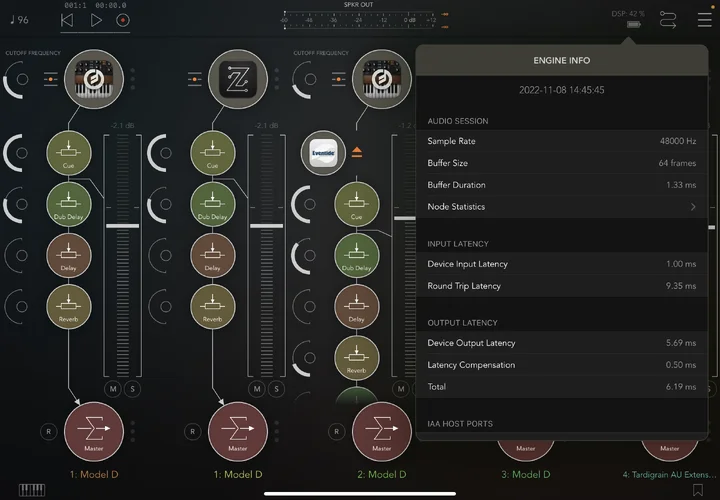The height and width of the screenshot is (500, 720).
Task: Open the hamburger main menu
Action: point(694,18)
